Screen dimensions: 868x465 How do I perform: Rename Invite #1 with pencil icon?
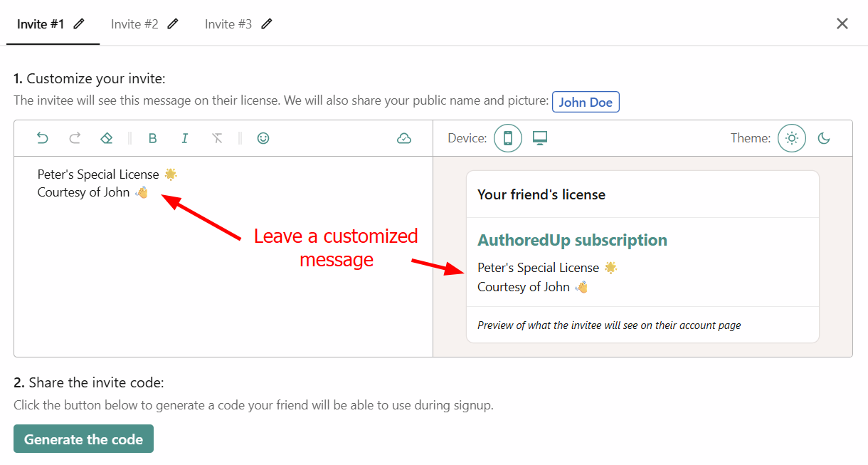click(x=79, y=23)
